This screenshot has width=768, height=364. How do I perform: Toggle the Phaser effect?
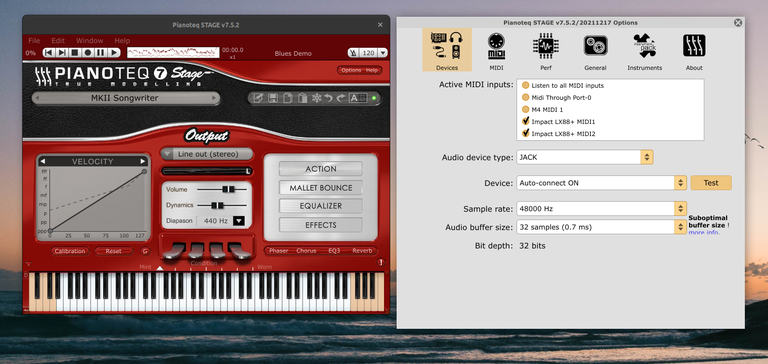[x=278, y=251]
